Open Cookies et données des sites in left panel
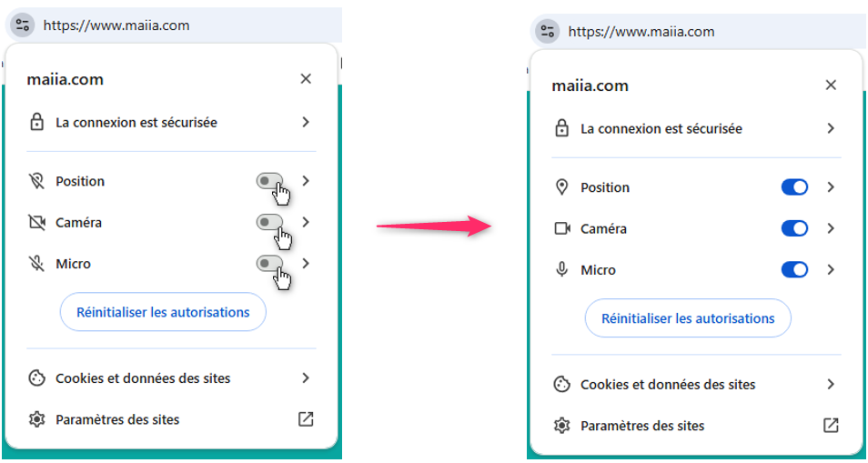 pos(143,378)
